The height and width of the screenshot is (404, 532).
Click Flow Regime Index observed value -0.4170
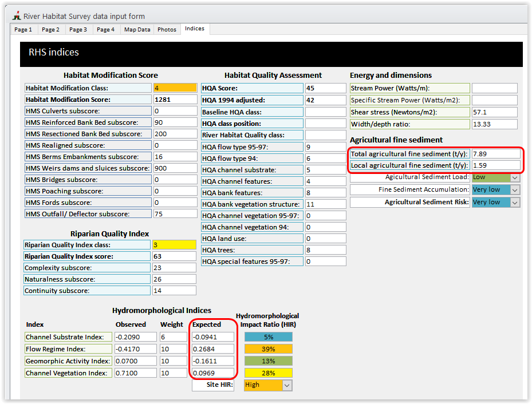point(136,349)
